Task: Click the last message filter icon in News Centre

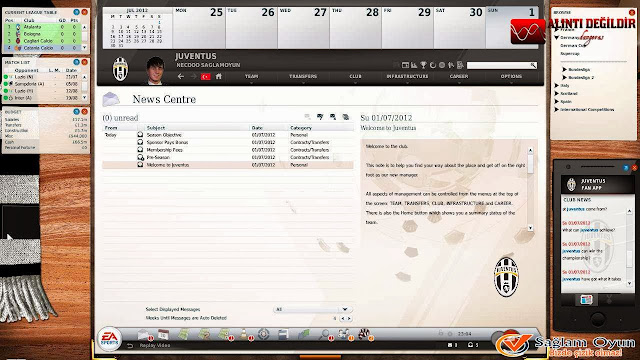Action: (x=346, y=117)
